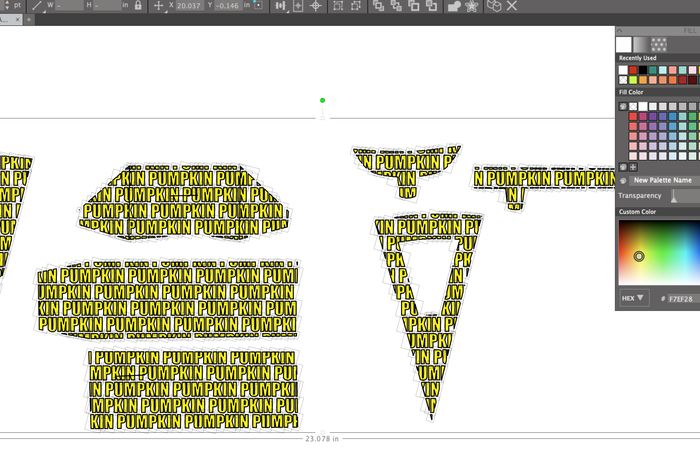Click the X delete icon in toolbar
Screen dimensions: 700x467
pyautogui.click(x=512, y=6)
